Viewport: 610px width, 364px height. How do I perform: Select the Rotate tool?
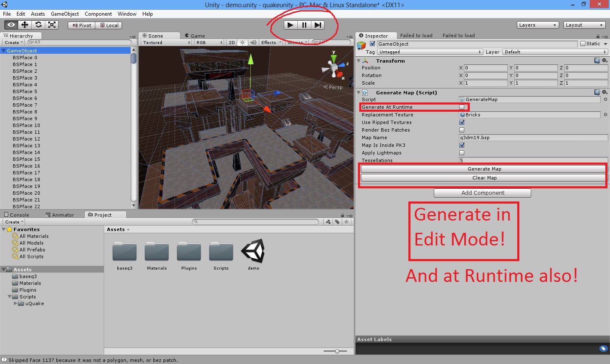(39, 25)
